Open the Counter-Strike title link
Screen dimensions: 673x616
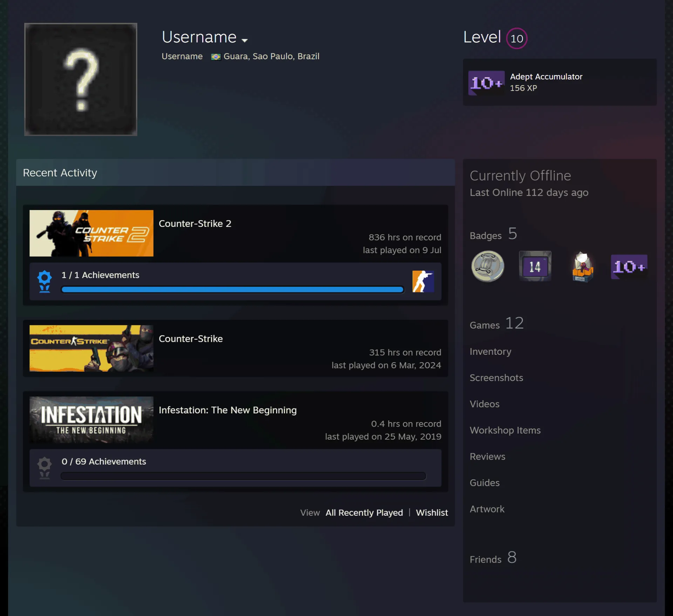pos(191,339)
